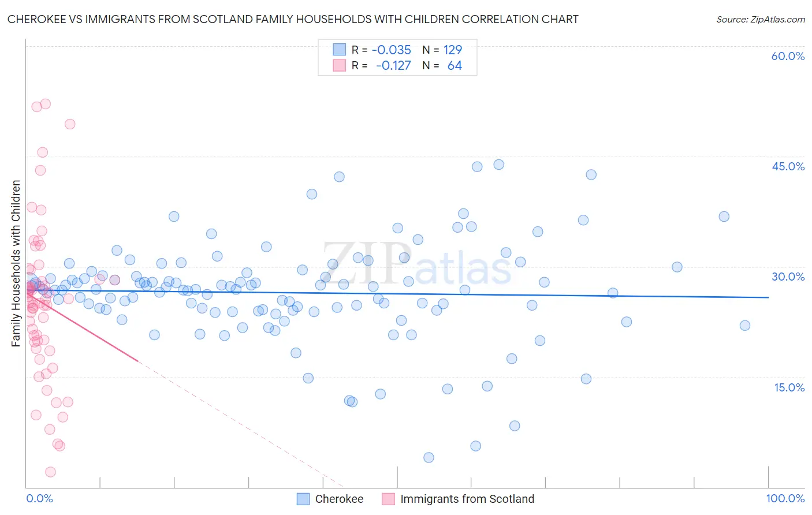Select the pink swatch beside R = -0.127
The width and height of the screenshot is (812, 515).
[x=339, y=66]
